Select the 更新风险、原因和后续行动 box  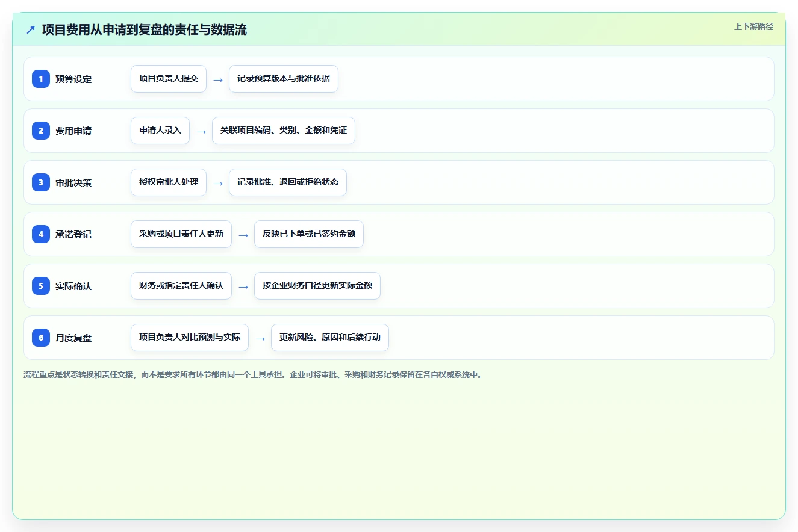(x=330, y=338)
